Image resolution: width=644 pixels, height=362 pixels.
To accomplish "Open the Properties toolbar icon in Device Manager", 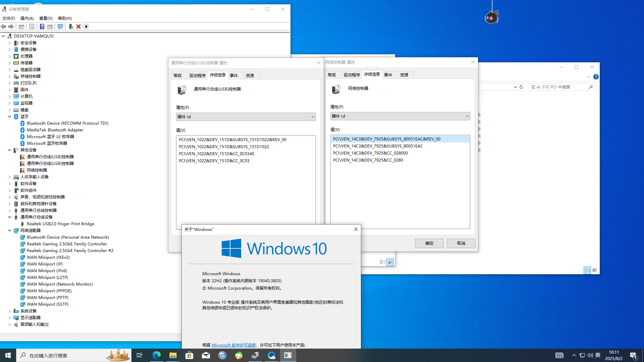I will (x=32, y=26).
